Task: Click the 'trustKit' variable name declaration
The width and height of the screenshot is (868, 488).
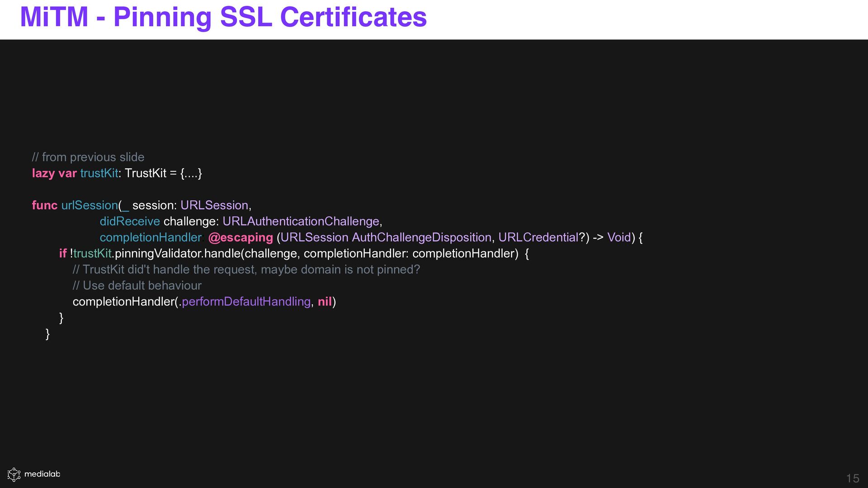Action: [99, 173]
